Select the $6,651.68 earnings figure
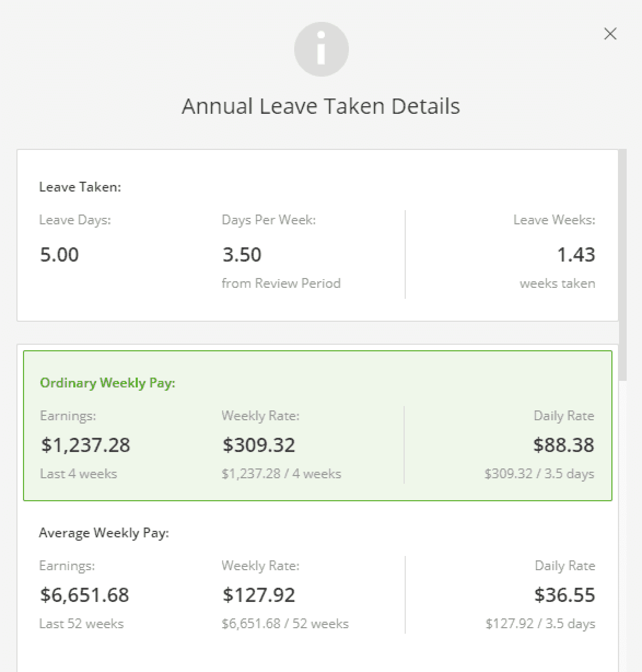This screenshot has height=672, width=642. (84, 595)
